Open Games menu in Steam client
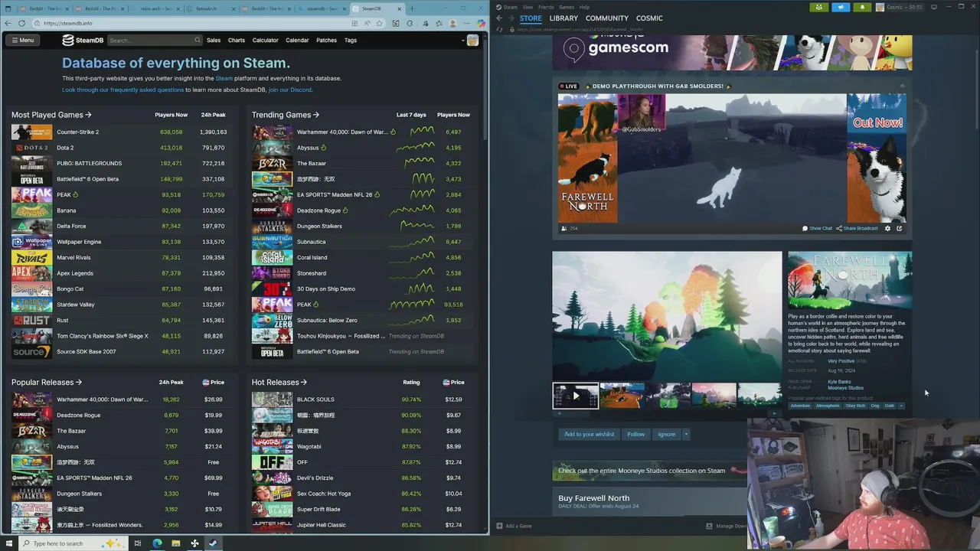 (567, 7)
